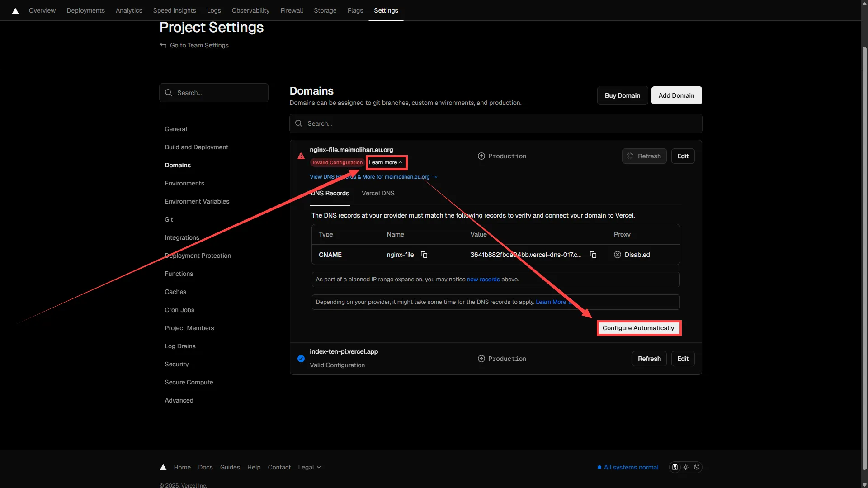Click the red invalid configuration warning icon
Viewport: 868px width, 488px height.
(x=301, y=156)
